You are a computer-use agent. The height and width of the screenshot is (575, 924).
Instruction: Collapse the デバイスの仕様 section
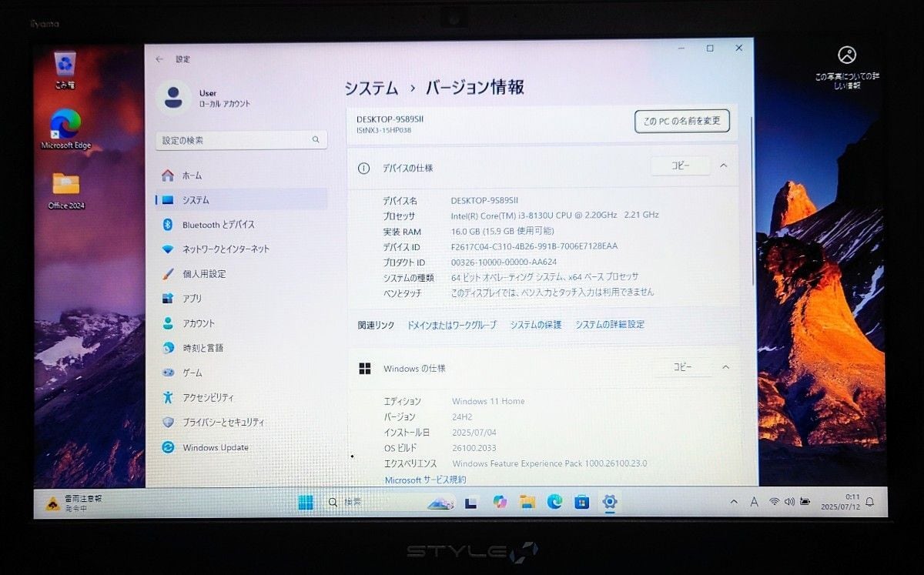coord(724,165)
